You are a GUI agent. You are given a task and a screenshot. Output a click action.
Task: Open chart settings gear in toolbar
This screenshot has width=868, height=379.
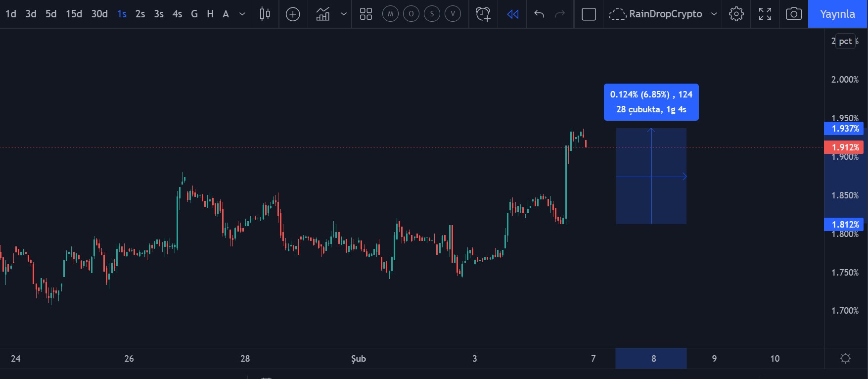736,14
